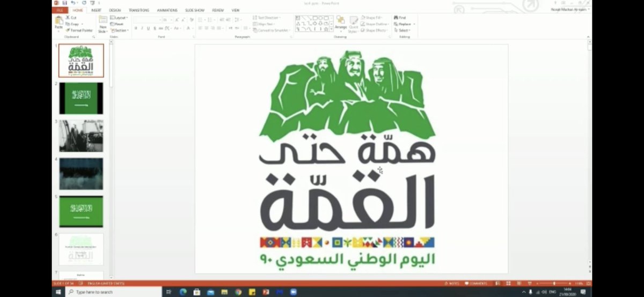Click the Redo arrow in the title bar
Screen dimensions: 644x297
pyautogui.click(x=85, y=3)
